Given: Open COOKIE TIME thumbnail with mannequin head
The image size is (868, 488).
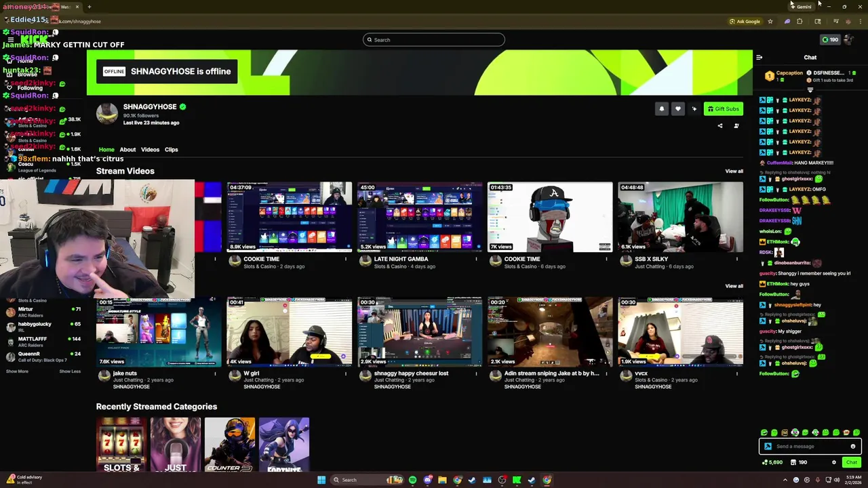Looking at the screenshot, I should 550,217.
